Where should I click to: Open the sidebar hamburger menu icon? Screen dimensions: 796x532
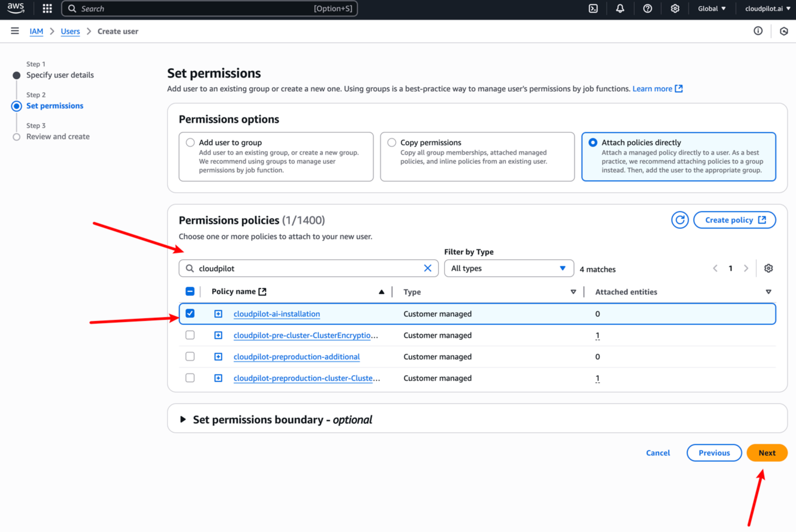15,31
